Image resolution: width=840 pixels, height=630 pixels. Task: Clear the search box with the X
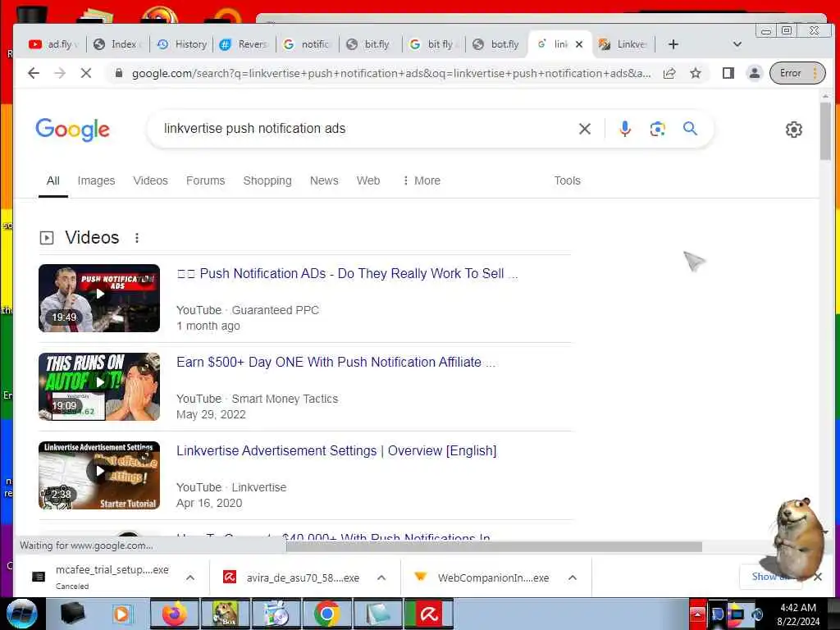click(584, 129)
